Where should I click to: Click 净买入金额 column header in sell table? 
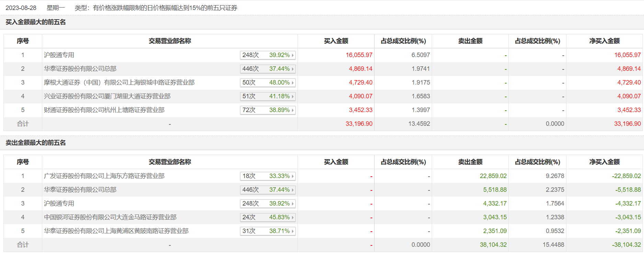[x=605, y=162]
